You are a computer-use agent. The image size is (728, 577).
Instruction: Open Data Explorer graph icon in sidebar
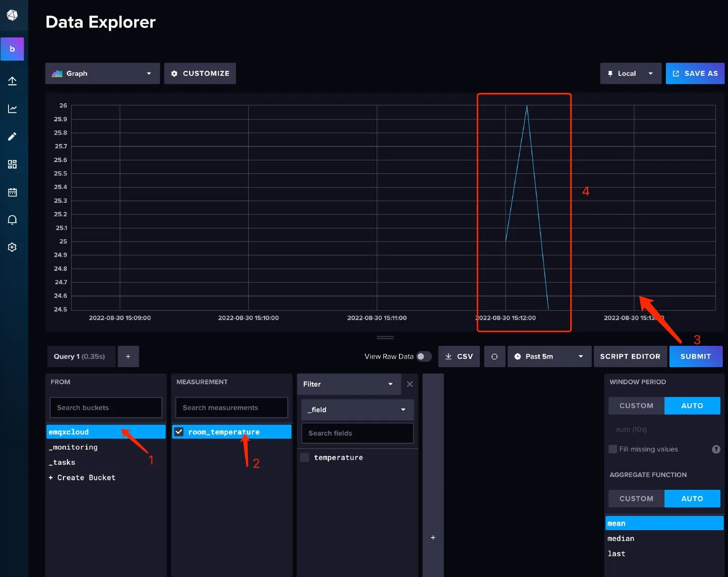pos(12,109)
